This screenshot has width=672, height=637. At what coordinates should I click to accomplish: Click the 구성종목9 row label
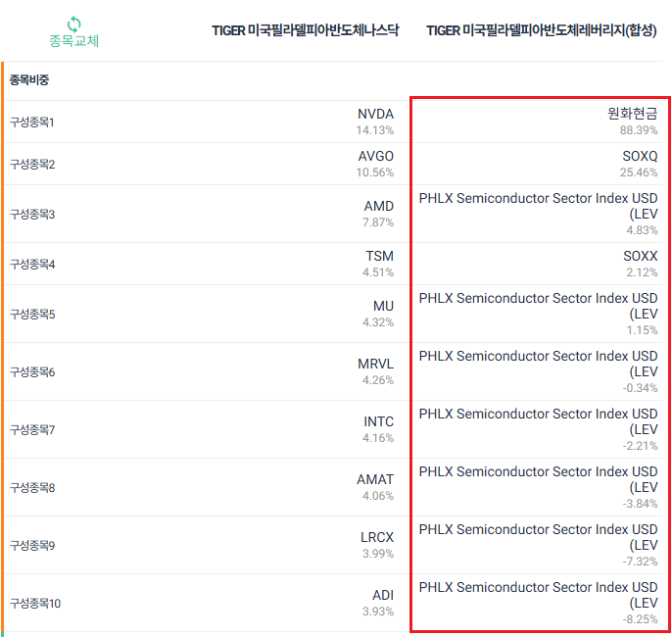click(32, 546)
